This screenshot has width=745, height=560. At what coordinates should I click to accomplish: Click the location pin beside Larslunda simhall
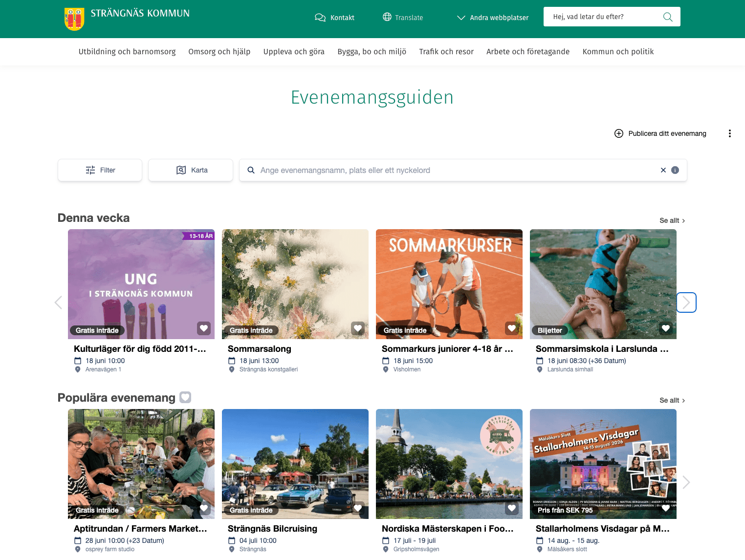point(540,369)
